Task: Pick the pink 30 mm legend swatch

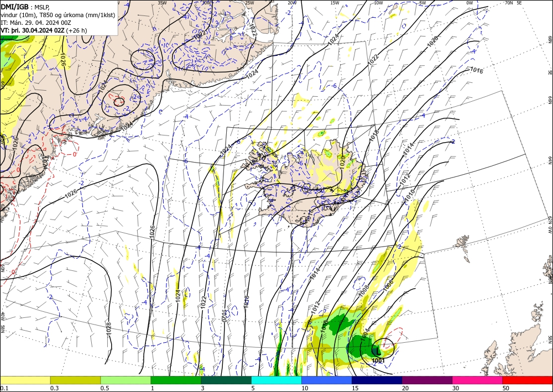Action: 478,380
